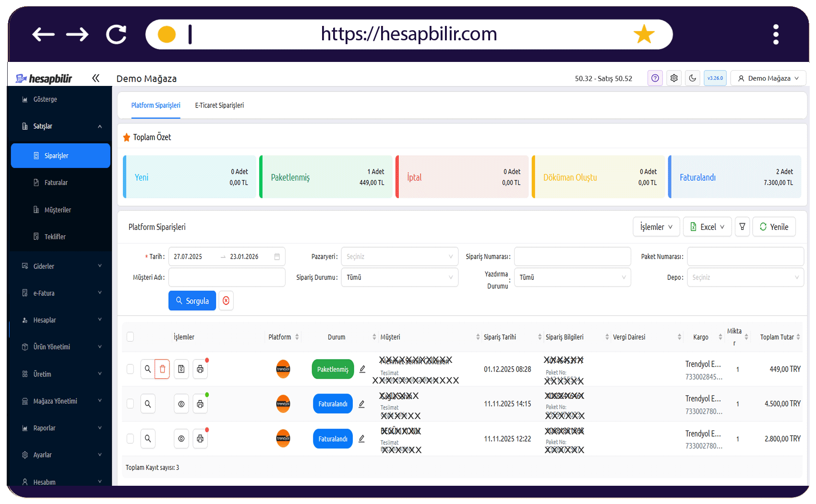The image size is (816, 504).
Task: Open the Sipariş Durumu dropdown
Action: [399, 277]
